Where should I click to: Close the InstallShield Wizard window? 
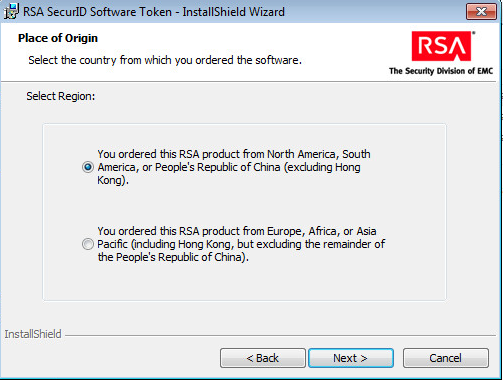[481, 12]
